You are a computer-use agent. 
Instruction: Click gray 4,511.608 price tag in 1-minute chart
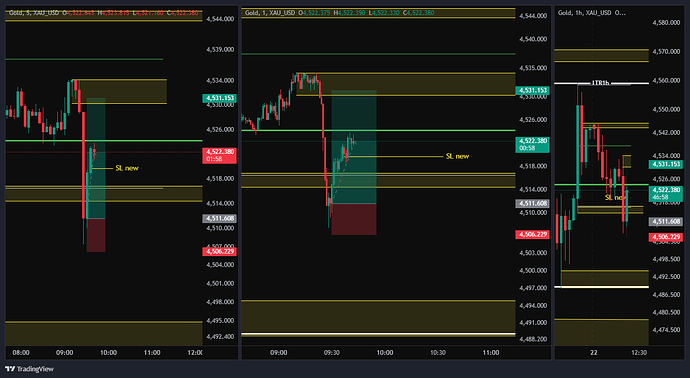point(532,203)
